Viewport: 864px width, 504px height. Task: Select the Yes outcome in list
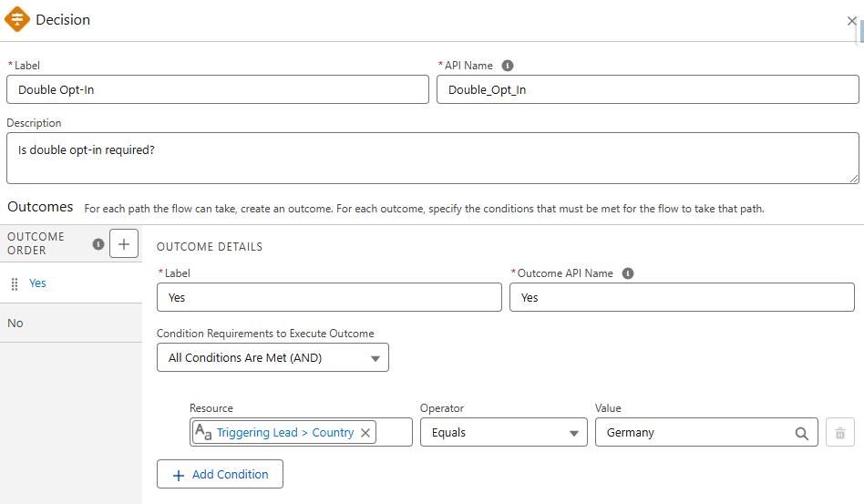click(x=37, y=283)
